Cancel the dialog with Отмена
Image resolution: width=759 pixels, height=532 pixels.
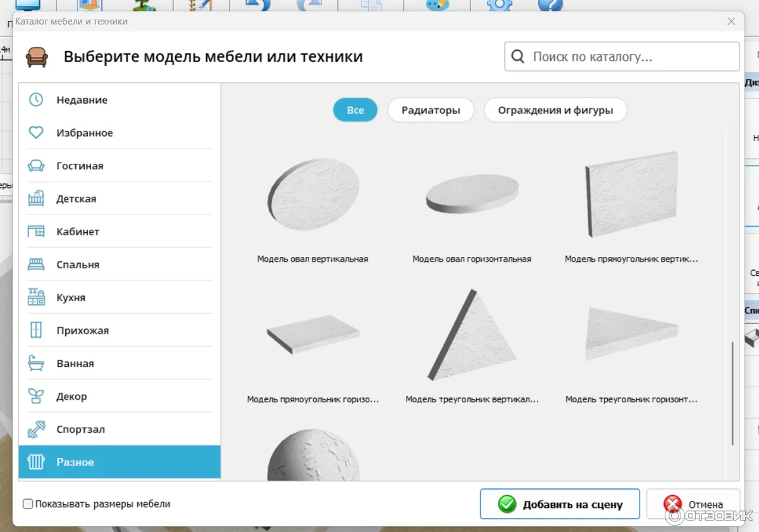[693, 504]
